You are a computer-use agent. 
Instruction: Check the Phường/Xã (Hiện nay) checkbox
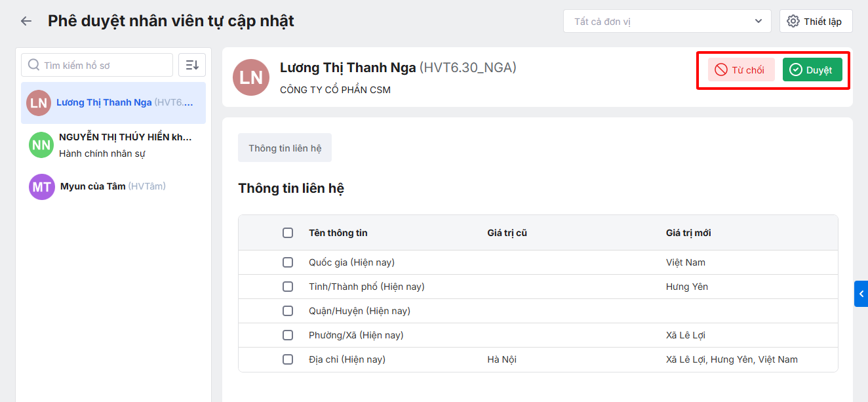coord(288,335)
